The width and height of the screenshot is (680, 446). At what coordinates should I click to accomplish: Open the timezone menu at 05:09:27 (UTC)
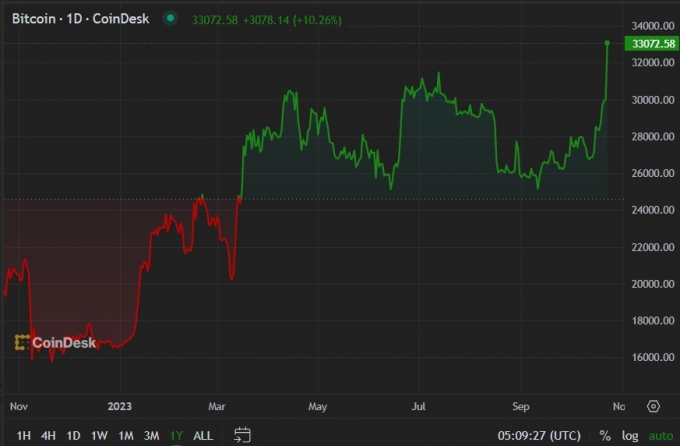539,436
